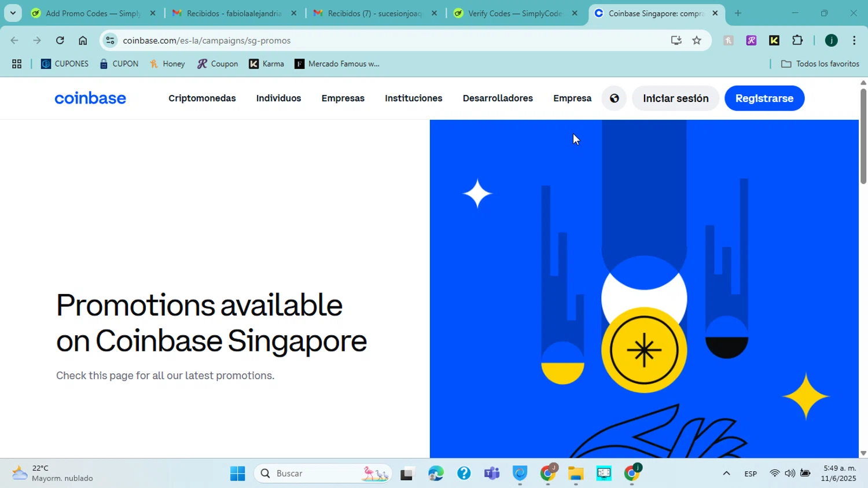The height and width of the screenshot is (488, 868).
Task: Close the Verify Codes tab
Action: 574,13
